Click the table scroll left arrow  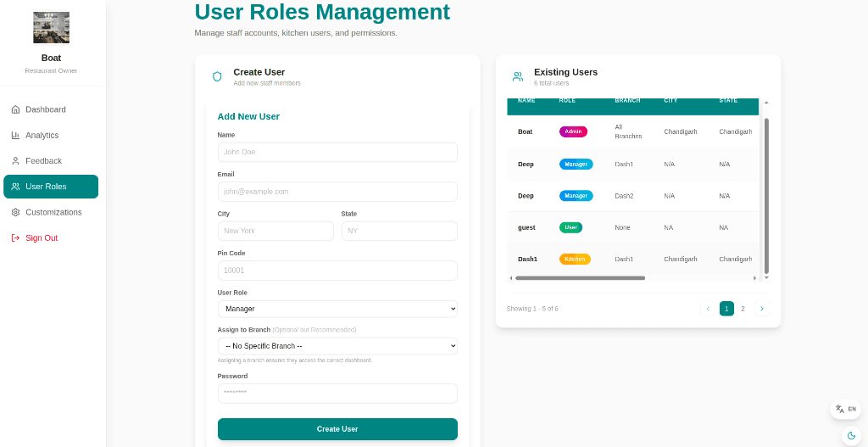point(510,278)
